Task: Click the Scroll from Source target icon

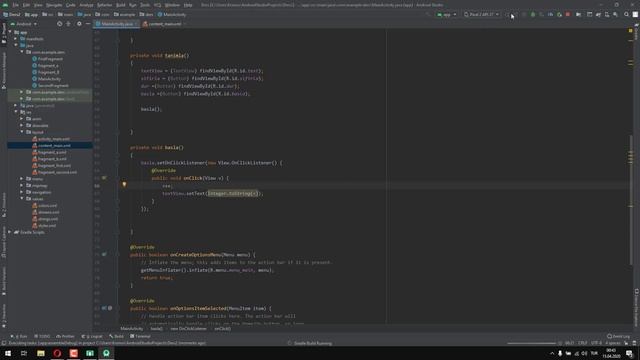Action: [60, 24]
